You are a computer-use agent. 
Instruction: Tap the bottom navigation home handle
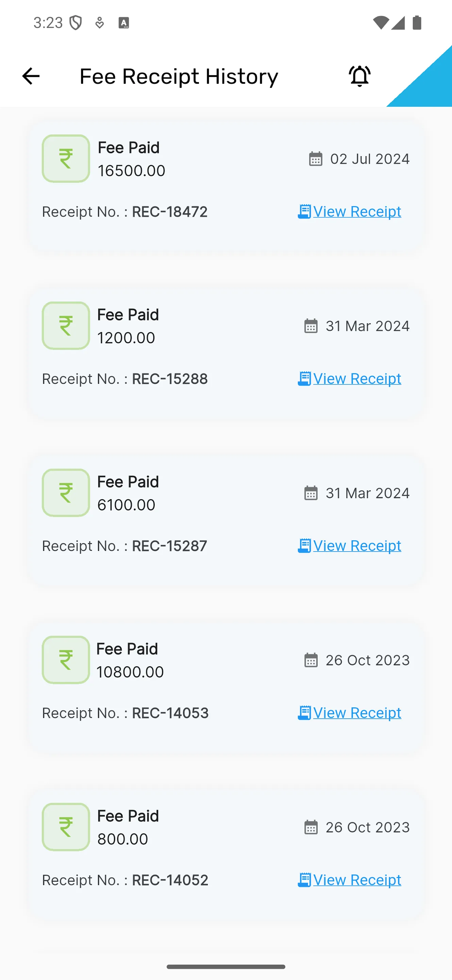[x=226, y=967]
